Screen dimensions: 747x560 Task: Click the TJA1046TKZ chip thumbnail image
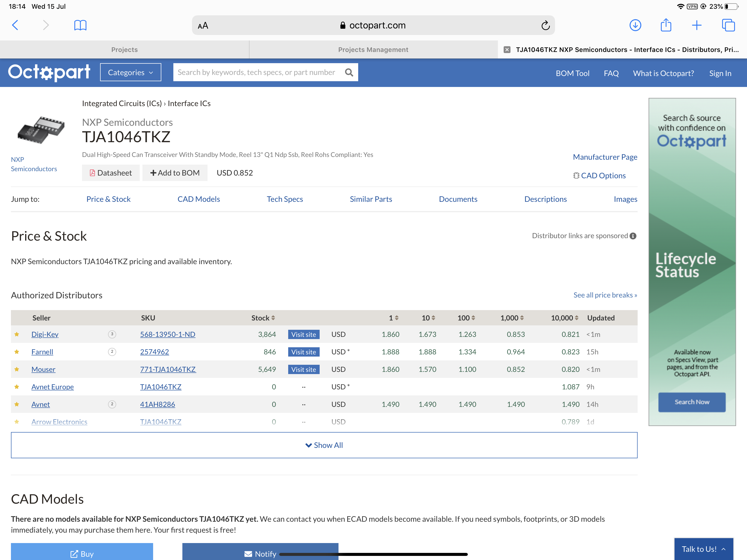[41, 130]
